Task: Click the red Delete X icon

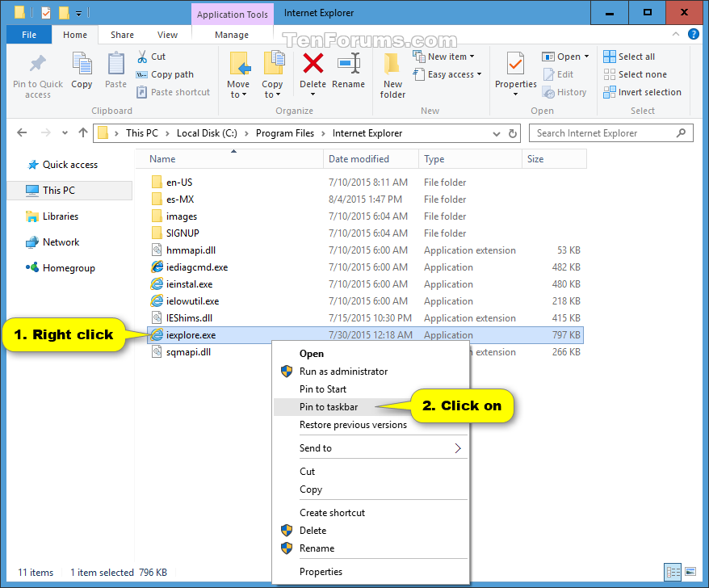Action: 313,63
